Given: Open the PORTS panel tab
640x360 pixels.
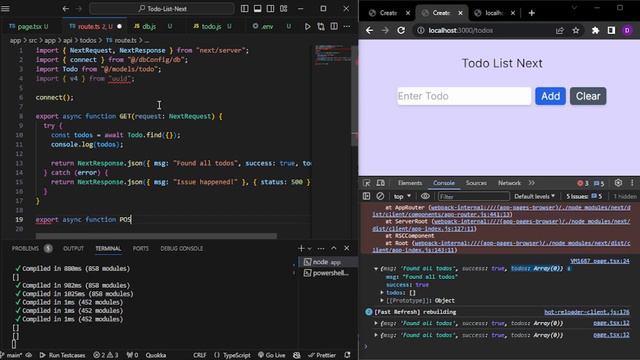Looking at the screenshot, I should 140,248.
